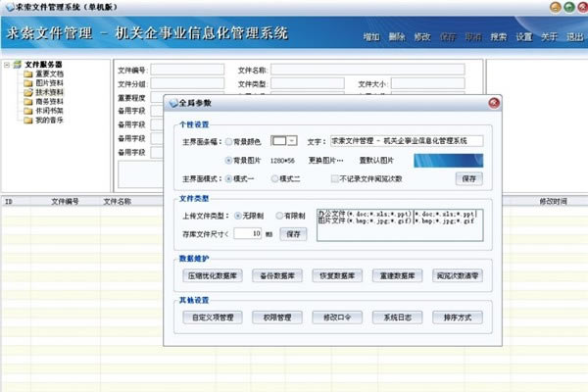Click the 文件服务器 root server icon
The image size is (588, 392).
pos(18,64)
